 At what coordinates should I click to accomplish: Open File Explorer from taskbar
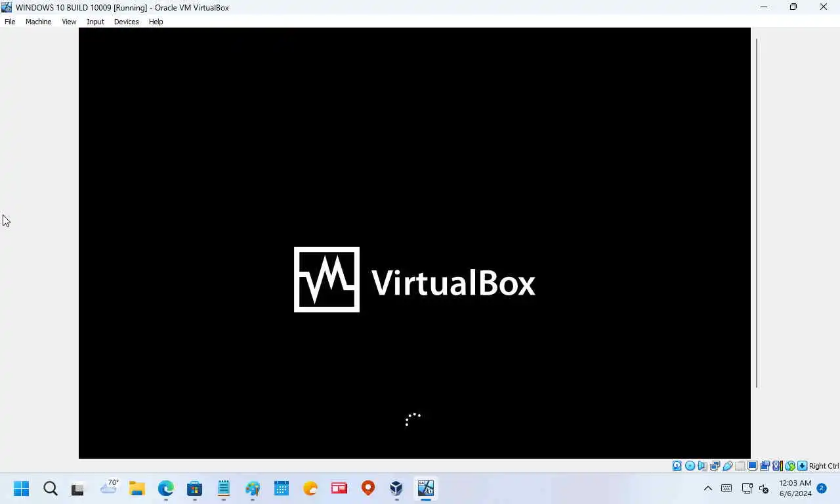click(136, 488)
